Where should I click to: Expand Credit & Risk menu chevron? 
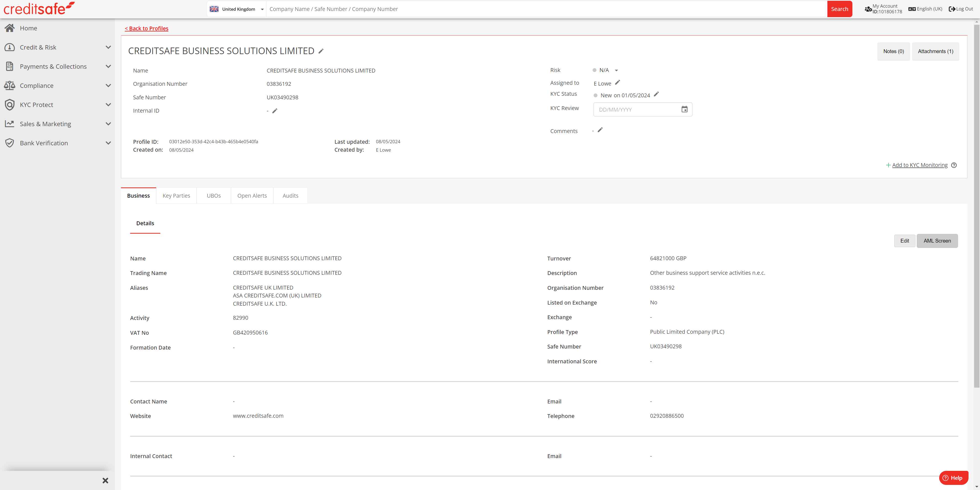(108, 47)
